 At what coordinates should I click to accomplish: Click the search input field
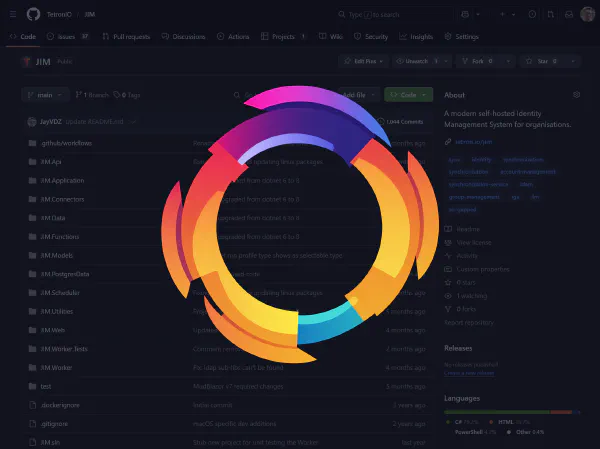[400, 14]
